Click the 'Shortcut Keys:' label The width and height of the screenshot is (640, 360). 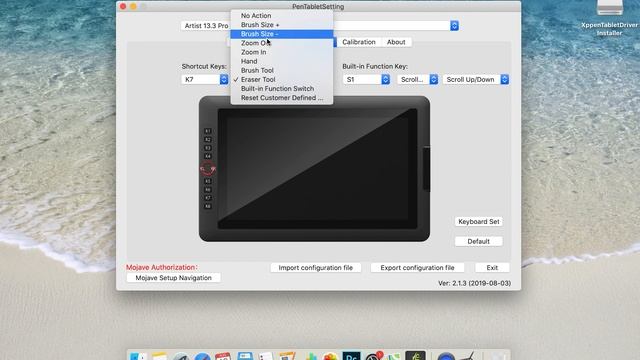[204, 67]
